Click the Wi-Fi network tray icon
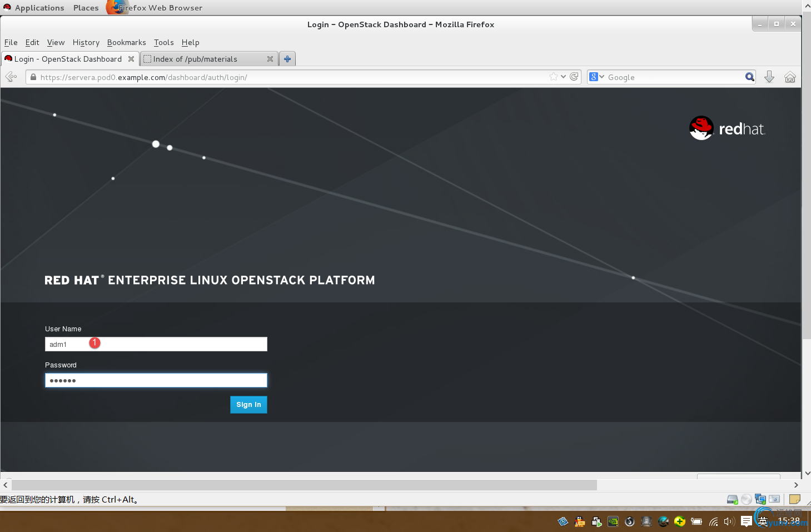The image size is (811, 532). [x=714, y=521]
